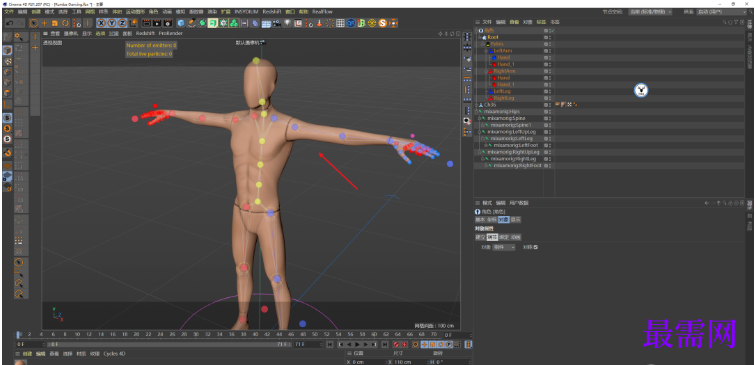Toggle Y axis lock
This screenshot has height=365, width=755.
(112, 23)
